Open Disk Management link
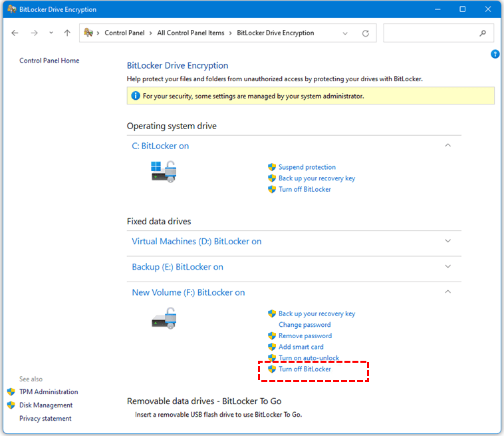Image resolution: width=504 pixels, height=436 pixels. point(46,405)
